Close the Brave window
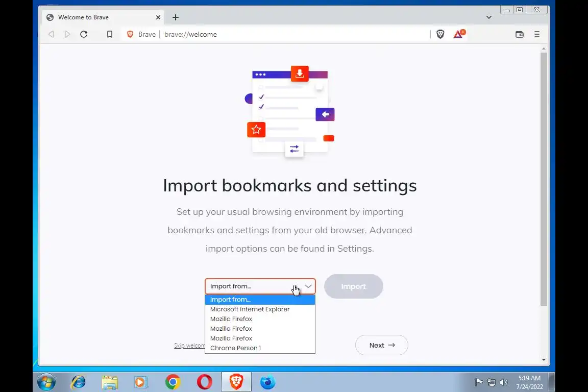Screen dimensions: 588x392 coord(536,10)
